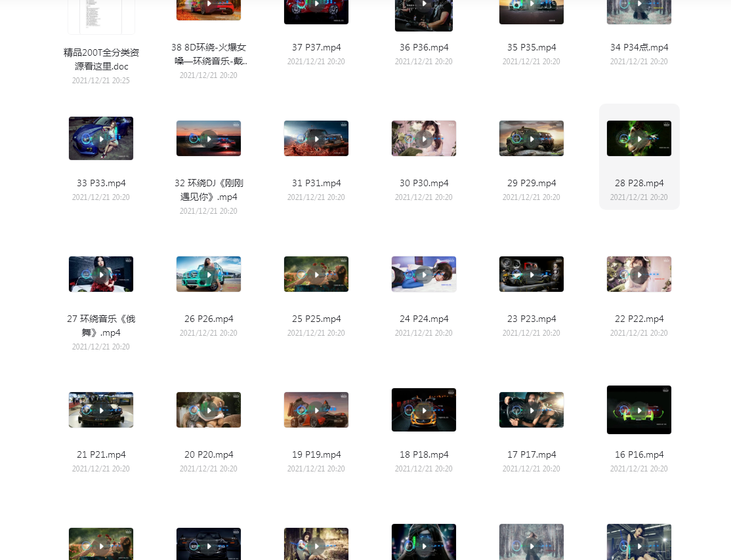This screenshot has height=560, width=731.
Task: Select file name 23 P23.mp4
Action: point(532,319)
